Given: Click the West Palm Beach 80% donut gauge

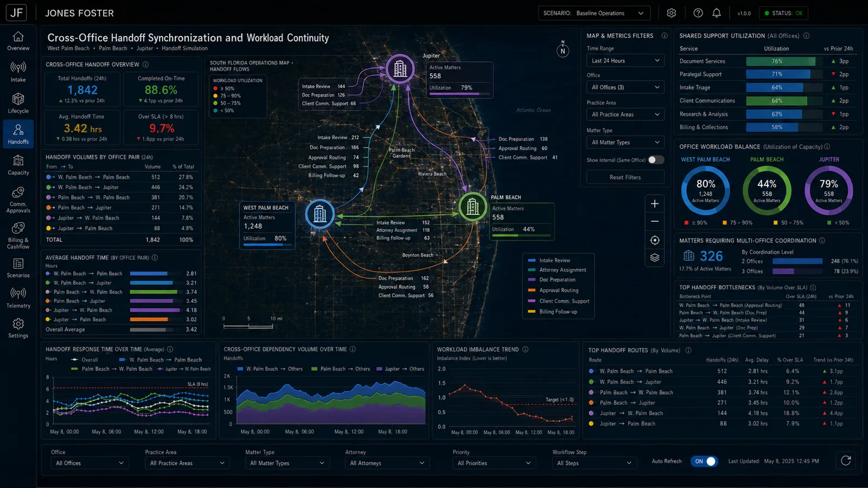Looking at the screenshot, I should click(x=705, y=190).
